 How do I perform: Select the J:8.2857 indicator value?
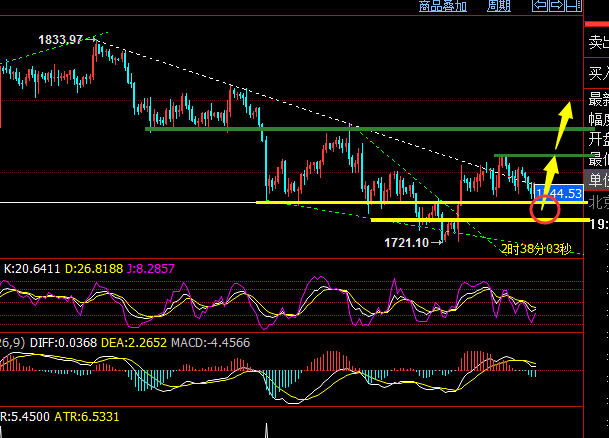(151, 268)
